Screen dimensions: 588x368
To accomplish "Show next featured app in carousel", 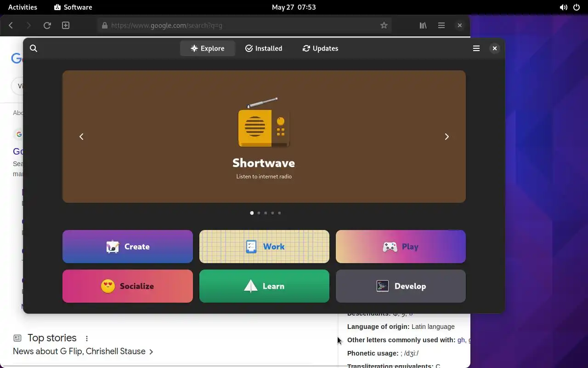I will pyautogui.click(x=447, y=137).
